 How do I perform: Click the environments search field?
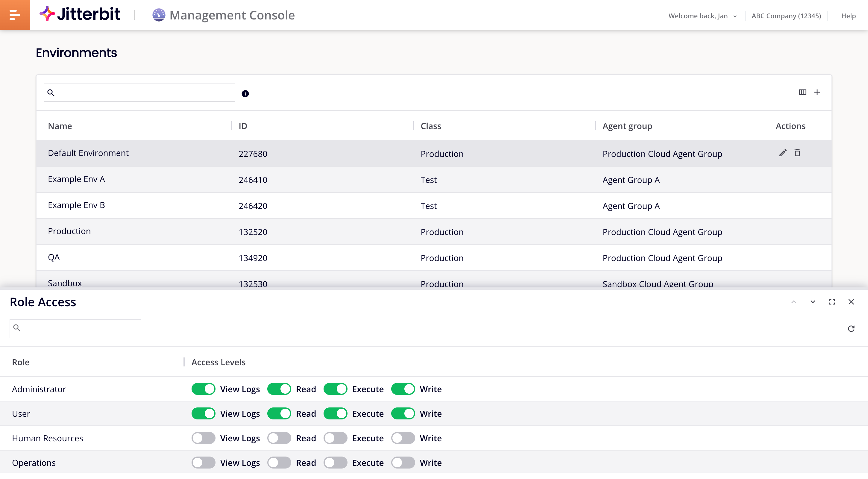139,93
